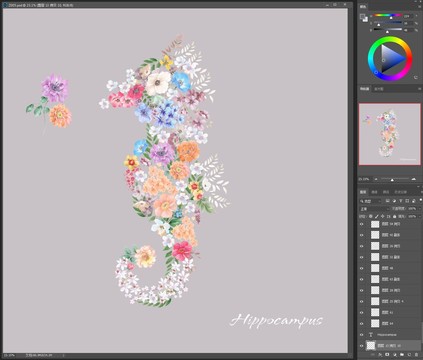Switch to the Layers tab
The width and height of the screenshot is (423, 360).
pos(363,192)
